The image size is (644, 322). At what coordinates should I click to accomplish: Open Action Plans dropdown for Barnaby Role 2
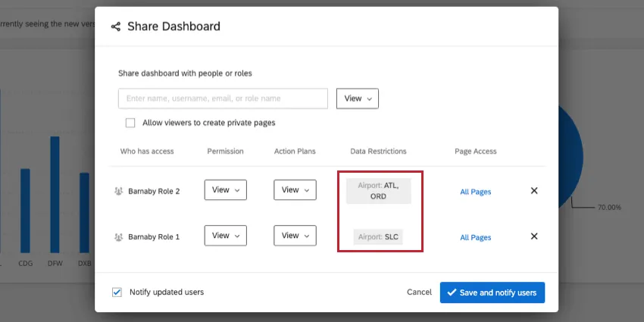coord(295,190)
